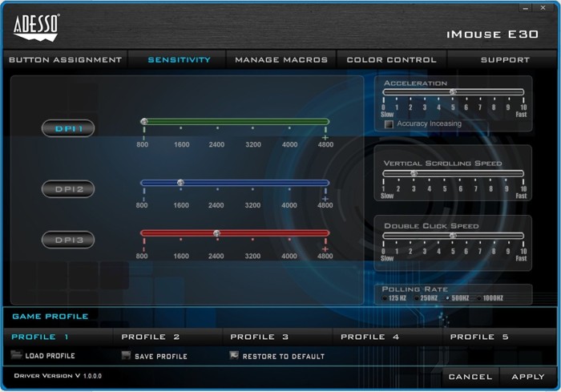Click the Load Profile folder icon

17,355
